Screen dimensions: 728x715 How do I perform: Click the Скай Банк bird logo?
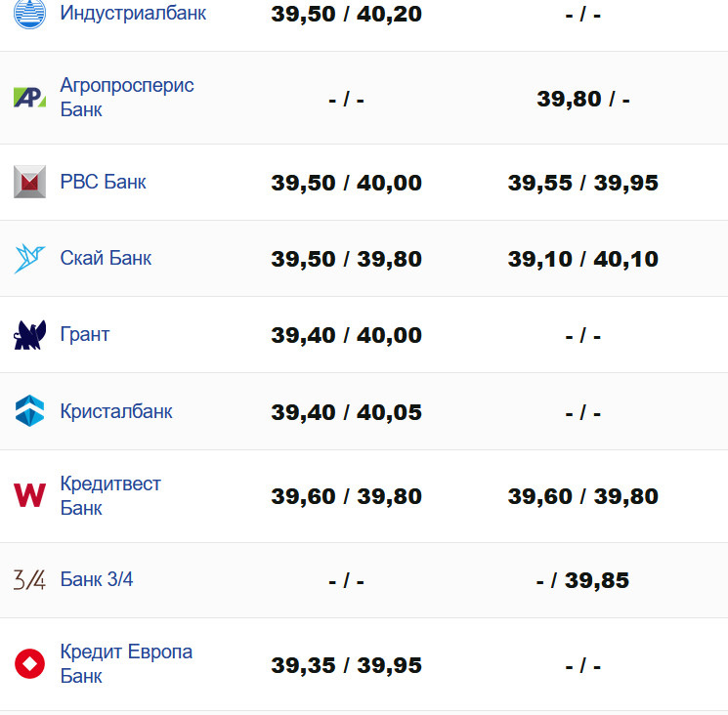(x=29, y=259)
